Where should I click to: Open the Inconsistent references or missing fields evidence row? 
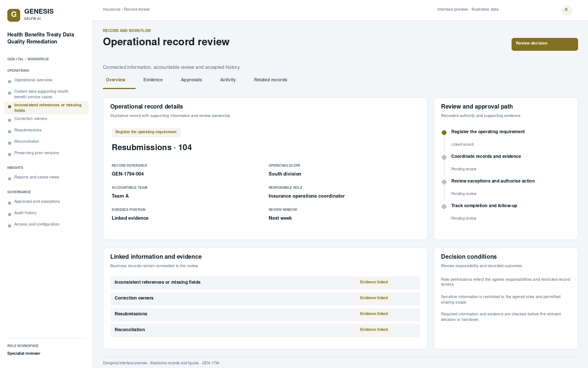[265, 283]
